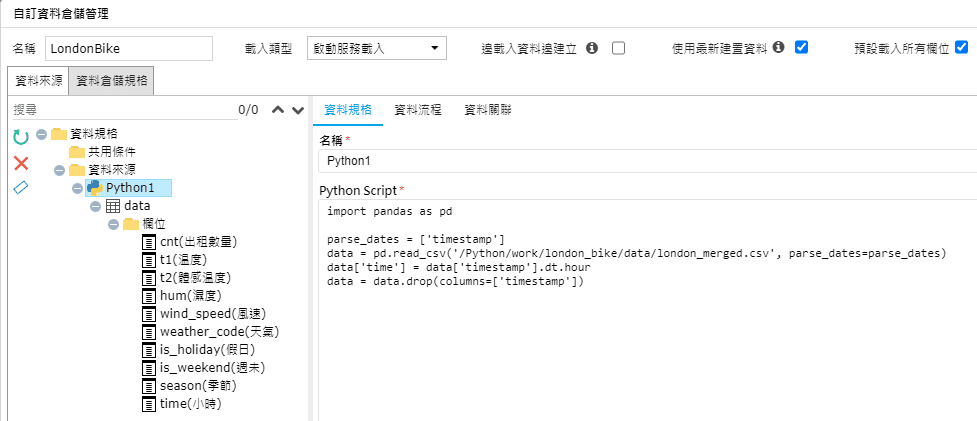
Task: Select the cnt(出租數量) field
Action: 191,242
